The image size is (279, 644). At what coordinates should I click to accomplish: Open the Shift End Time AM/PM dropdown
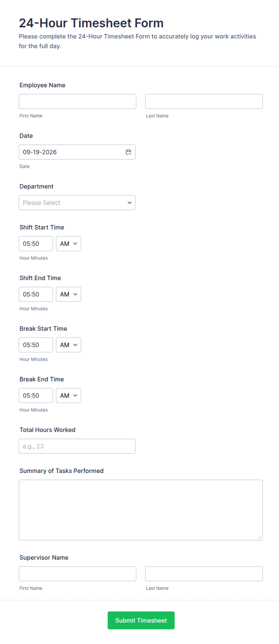pyautogui.click(x=68, y=294)
